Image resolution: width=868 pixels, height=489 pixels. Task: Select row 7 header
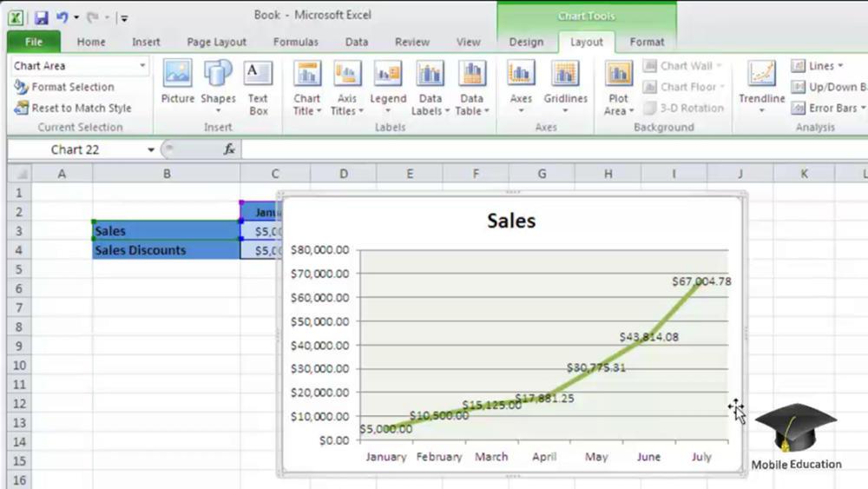click(19, 307)
